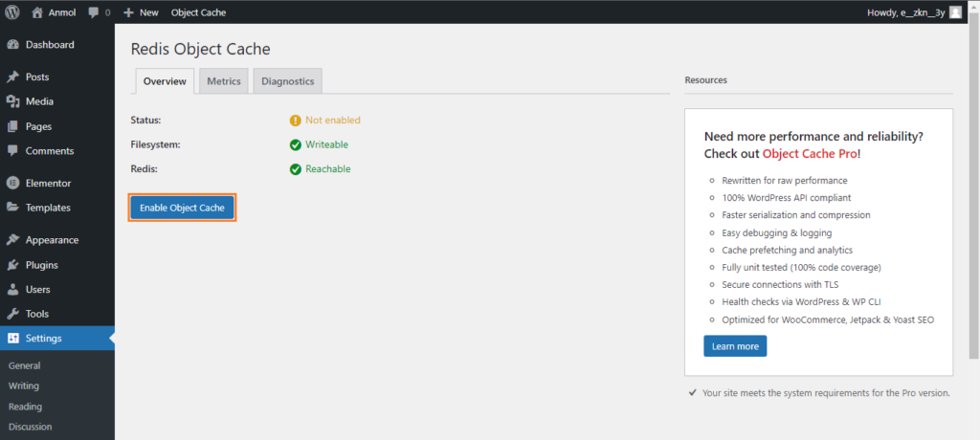Click '100% WordPress API compliant' item
This screenshot has height=440, width=980.
tap(787, 198)
